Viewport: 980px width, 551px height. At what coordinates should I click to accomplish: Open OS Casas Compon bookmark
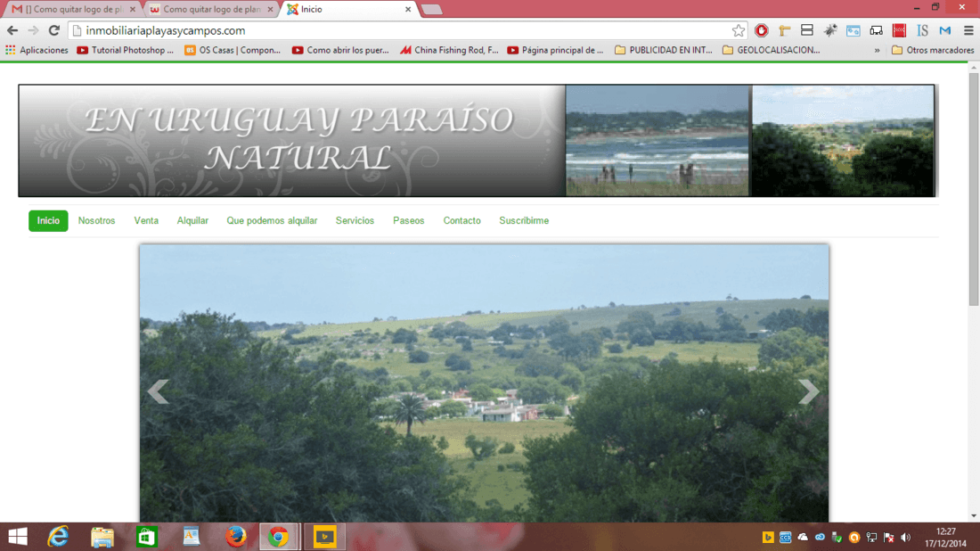click(233, 50)
